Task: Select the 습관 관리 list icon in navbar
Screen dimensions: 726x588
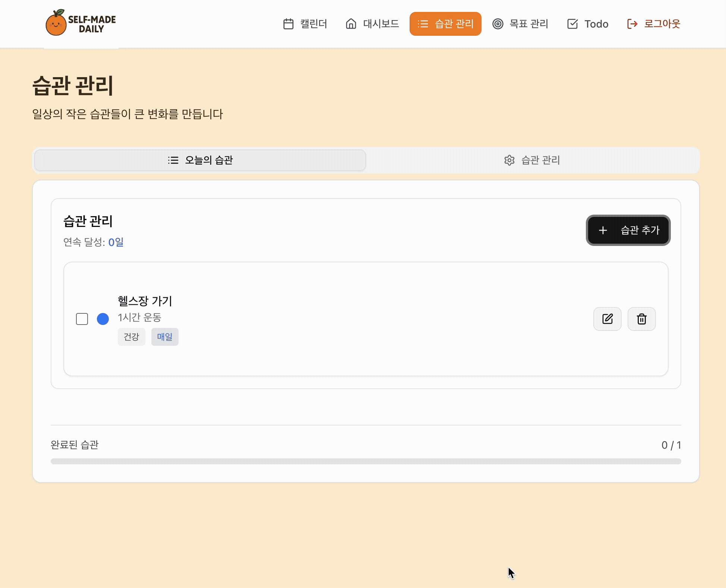Action: pyautogui.click(x=423, y=23)
